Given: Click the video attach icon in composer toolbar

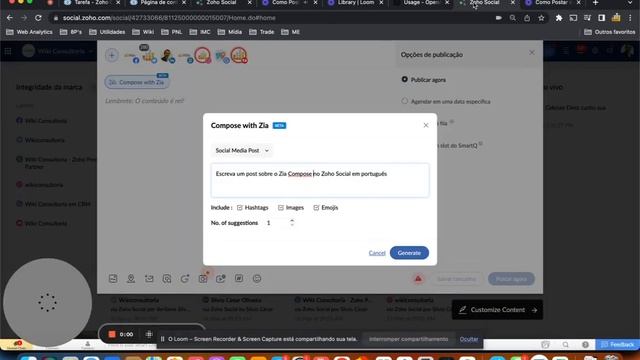Looking at the screenshot, I should (221, 279).
